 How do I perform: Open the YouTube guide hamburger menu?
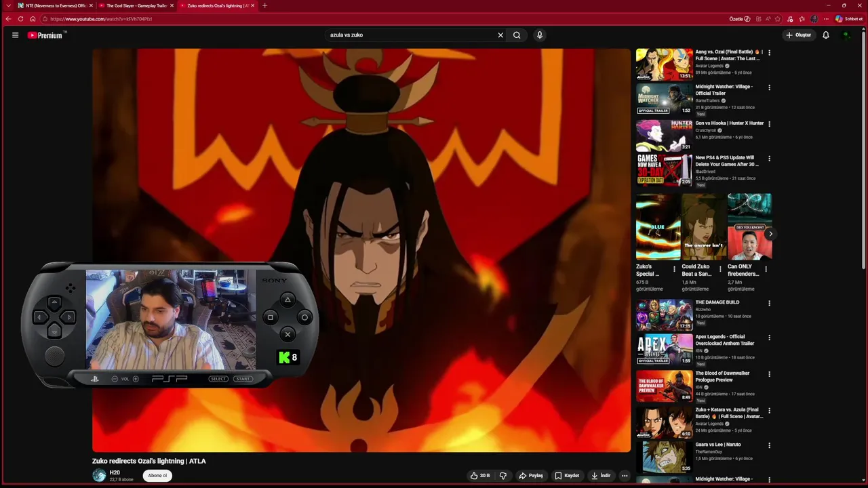coord(15,35)
